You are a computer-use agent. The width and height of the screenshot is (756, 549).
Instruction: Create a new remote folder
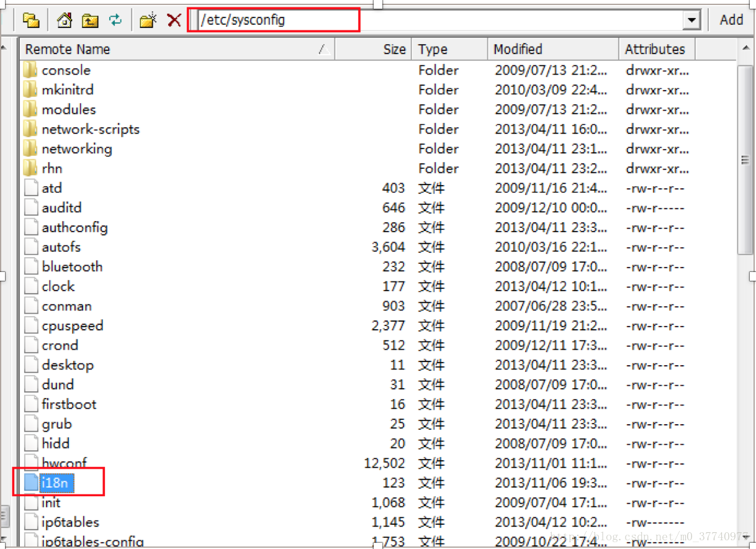click(x=148, y=19)
